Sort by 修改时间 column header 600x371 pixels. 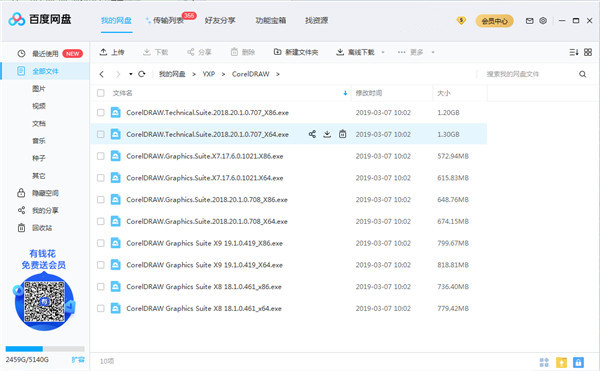coord(368,93)
